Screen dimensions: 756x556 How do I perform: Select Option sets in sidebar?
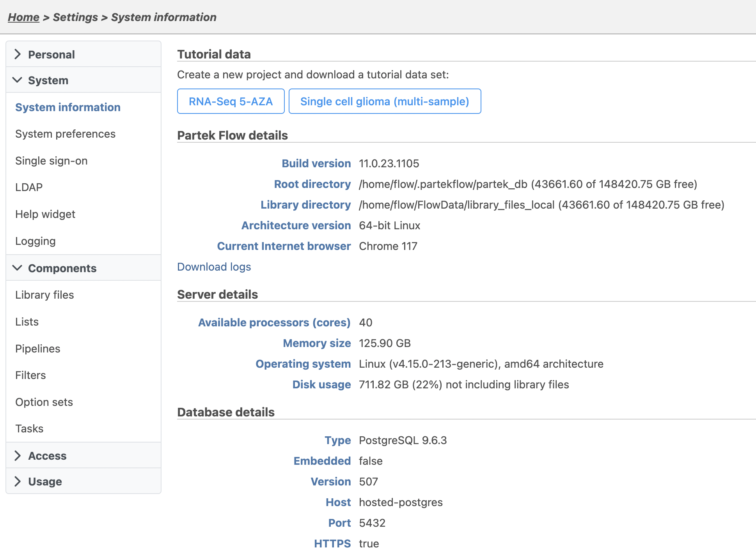tap(44, 402)
